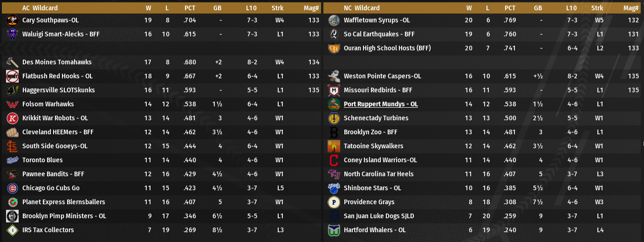Click the Waffletown Syrups team logo

click(334, 21)
